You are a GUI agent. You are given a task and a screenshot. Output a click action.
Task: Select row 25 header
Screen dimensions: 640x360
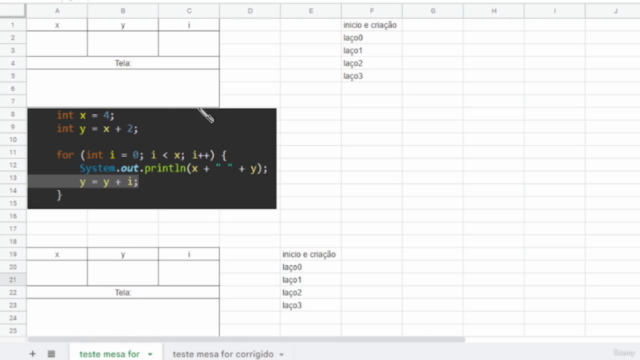click(13, 331)
